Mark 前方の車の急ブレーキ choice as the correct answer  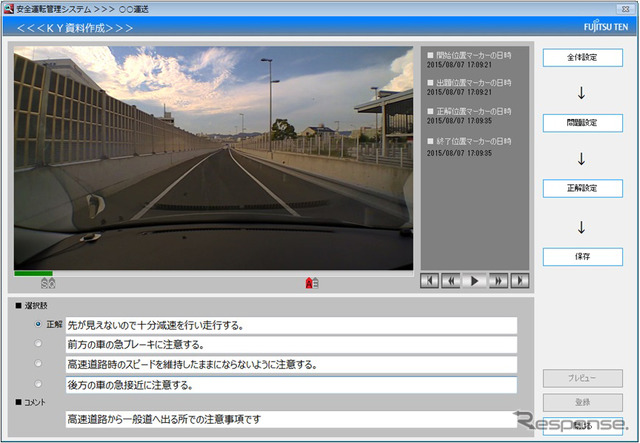pyautogui.click(x=38, y=343)
